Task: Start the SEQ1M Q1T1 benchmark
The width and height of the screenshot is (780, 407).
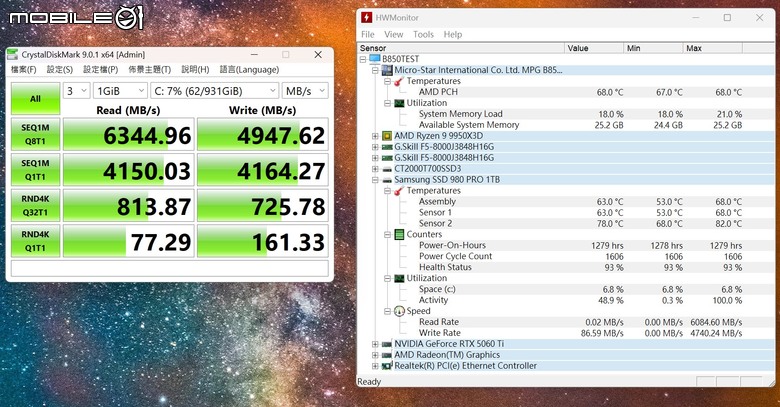Action: click(35, 170)
